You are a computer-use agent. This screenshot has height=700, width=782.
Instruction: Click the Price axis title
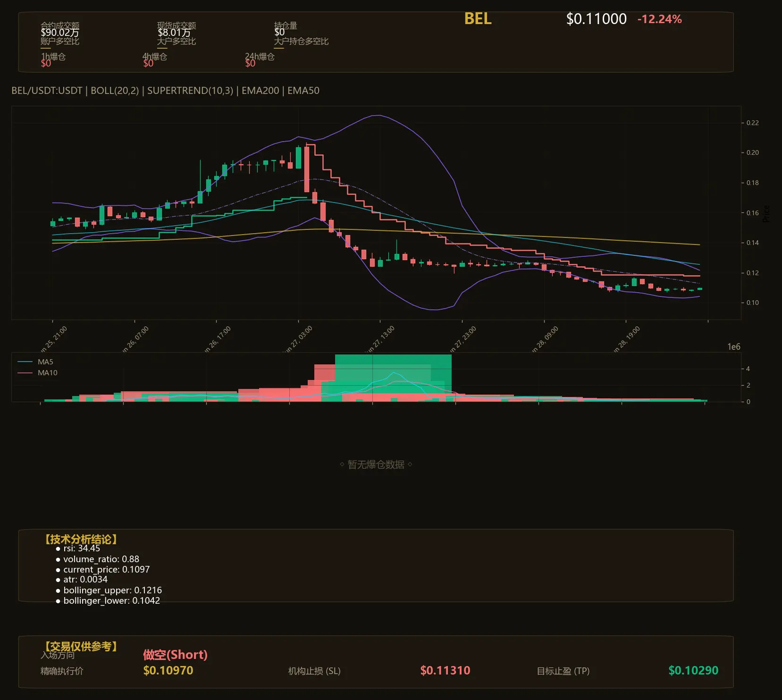coord(766,214)
